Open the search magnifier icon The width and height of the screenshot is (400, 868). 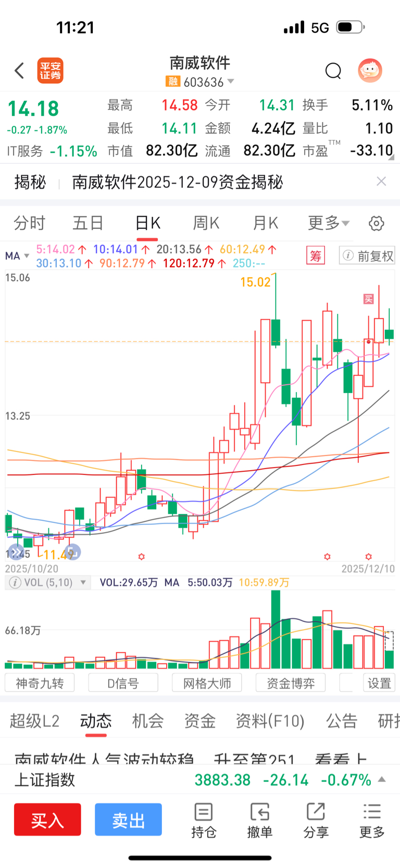[333, 70]
